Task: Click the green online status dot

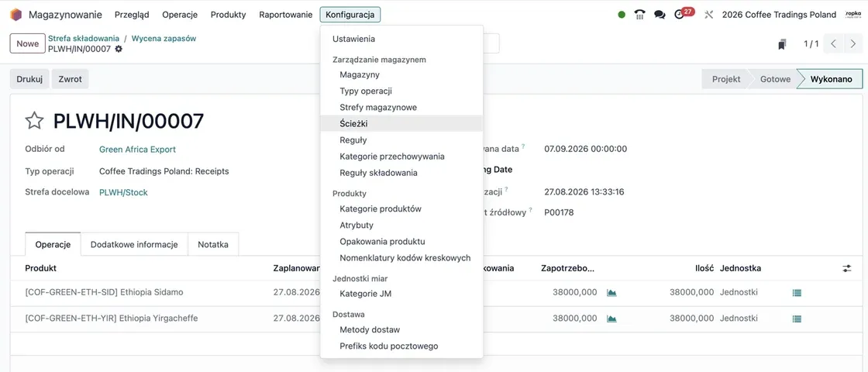Action: [622, 15]
